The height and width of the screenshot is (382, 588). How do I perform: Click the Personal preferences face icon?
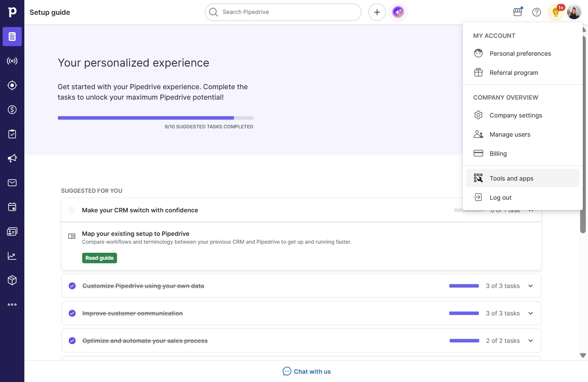click(x=478, y=54)
